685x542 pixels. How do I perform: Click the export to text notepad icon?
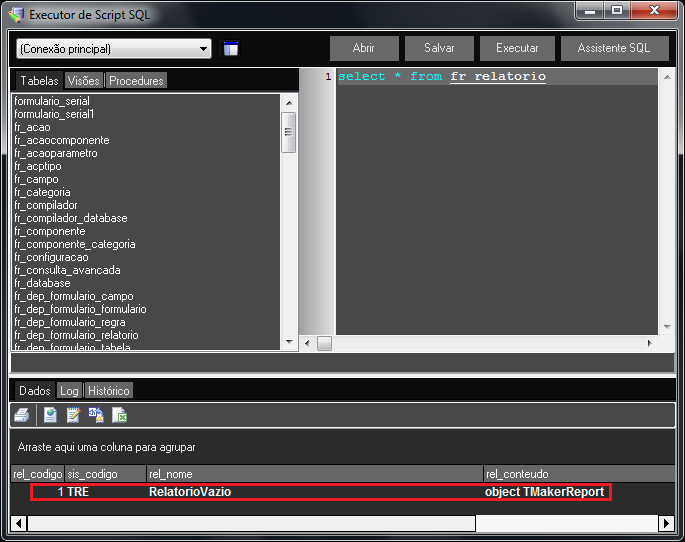73,415
